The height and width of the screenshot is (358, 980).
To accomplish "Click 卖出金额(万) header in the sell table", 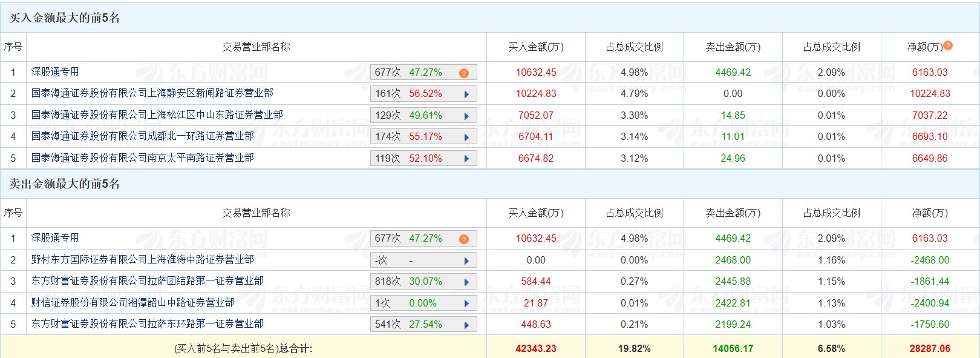I will [x=733, y=213].
